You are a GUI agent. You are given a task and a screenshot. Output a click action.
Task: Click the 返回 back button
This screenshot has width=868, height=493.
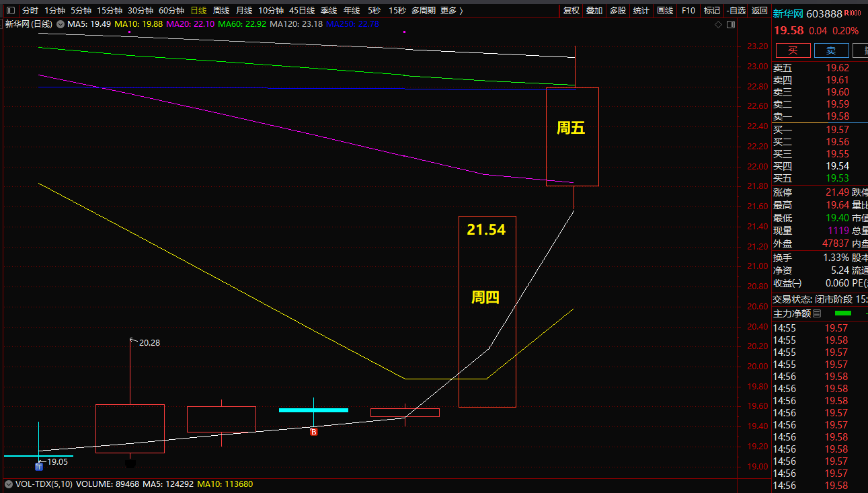760,11
